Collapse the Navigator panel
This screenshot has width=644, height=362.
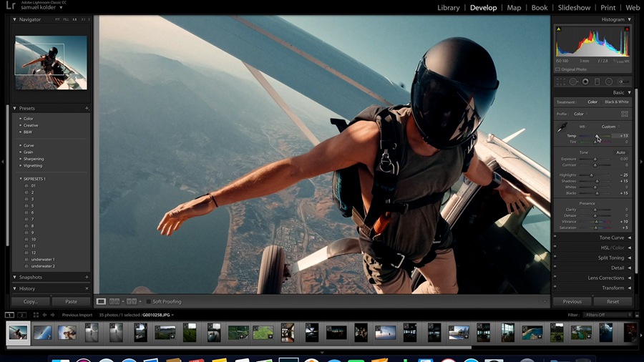tap(15, 19)
